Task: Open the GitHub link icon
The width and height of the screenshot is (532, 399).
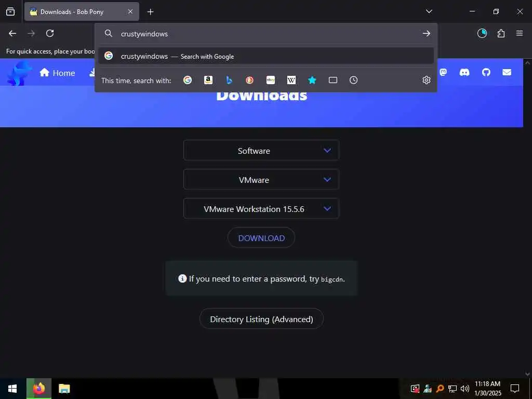Action: click(486, 72)
